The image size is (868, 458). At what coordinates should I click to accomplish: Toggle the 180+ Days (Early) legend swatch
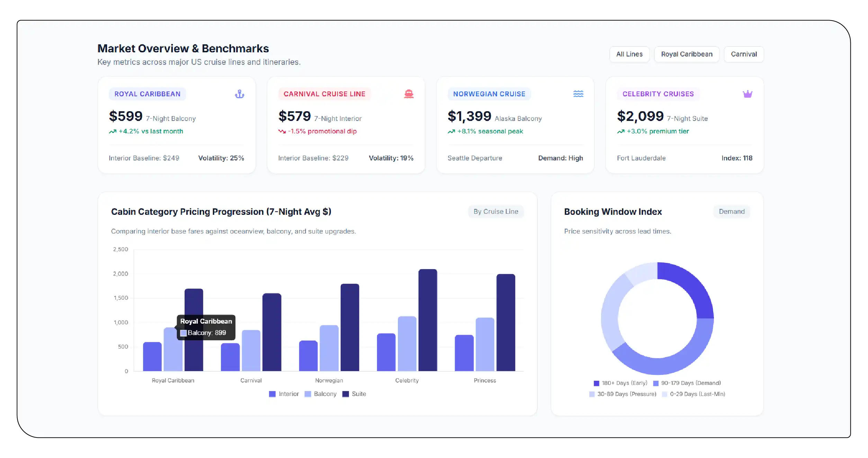(x=596, y=383)
